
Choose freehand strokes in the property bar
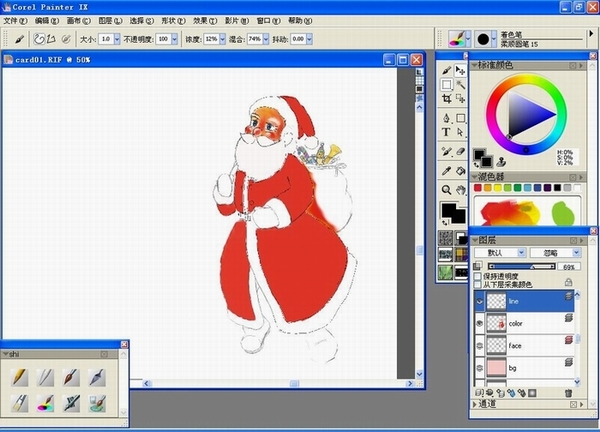[x=39, y=39]
